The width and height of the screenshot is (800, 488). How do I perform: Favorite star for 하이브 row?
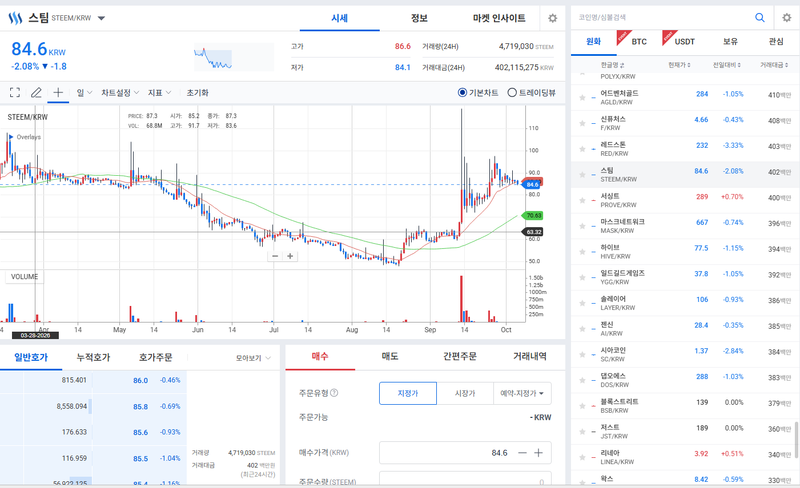[582, 252]
